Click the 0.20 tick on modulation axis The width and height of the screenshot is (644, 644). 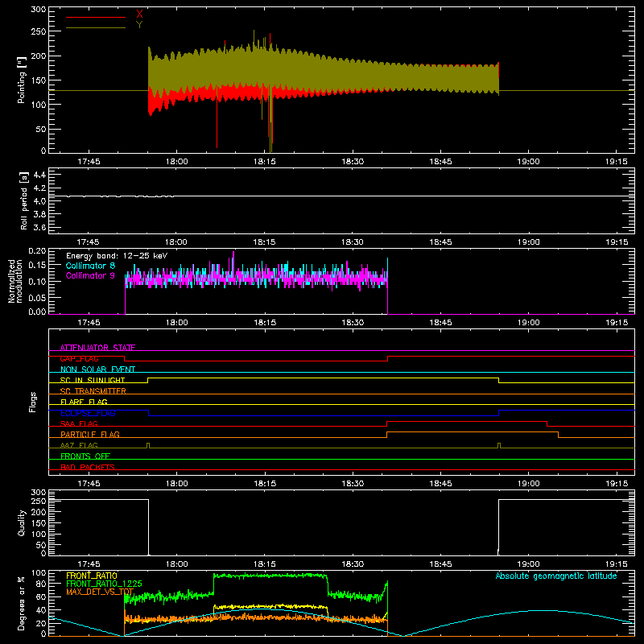pyautogui.click(x=37, y=251)
